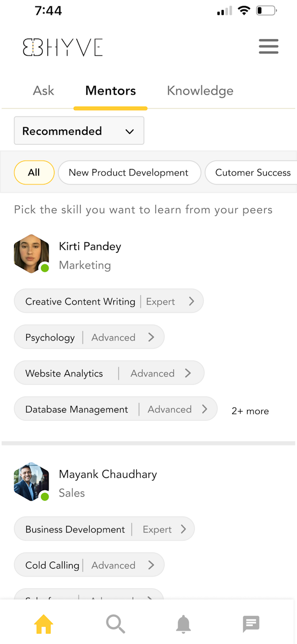The width and height of the screenshot is (297, 644).
Task: Open the messages chat icon
Action: click(251, 624)
